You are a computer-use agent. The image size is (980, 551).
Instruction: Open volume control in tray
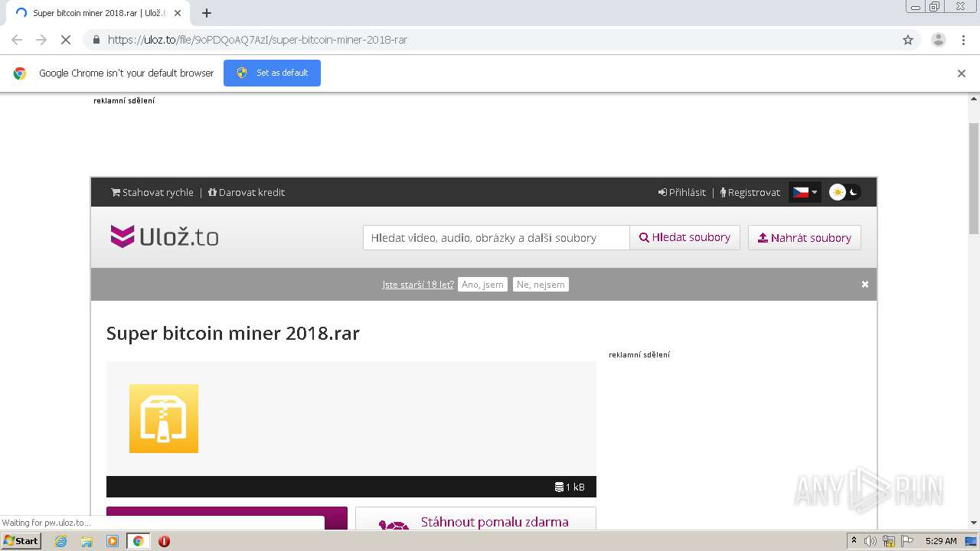(x=871, y=541)
